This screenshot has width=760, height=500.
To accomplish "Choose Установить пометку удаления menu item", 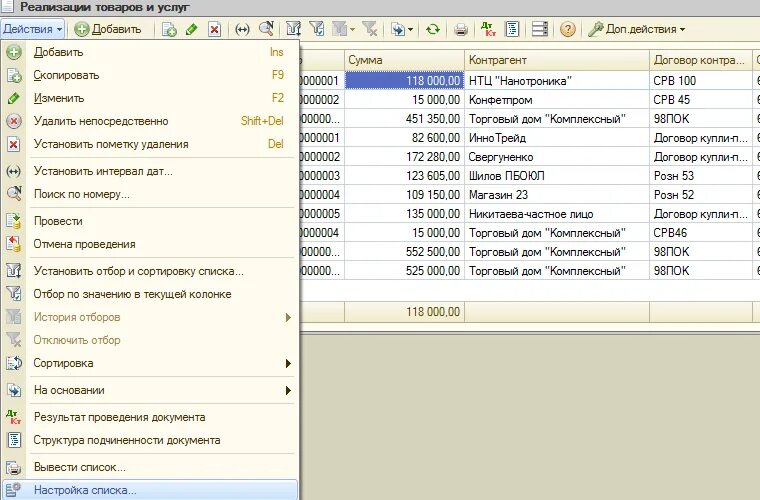I will [x=150, y=144].
